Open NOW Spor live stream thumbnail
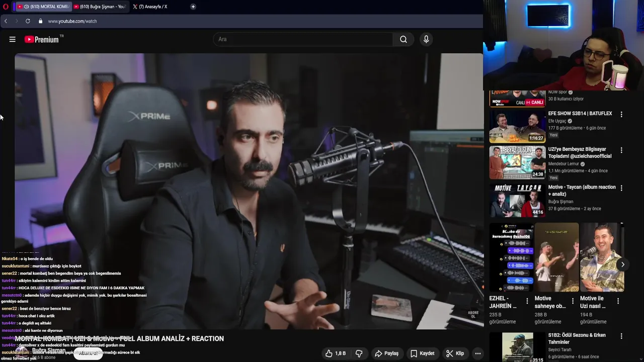The image size is (644, 362). coord(517,99)
